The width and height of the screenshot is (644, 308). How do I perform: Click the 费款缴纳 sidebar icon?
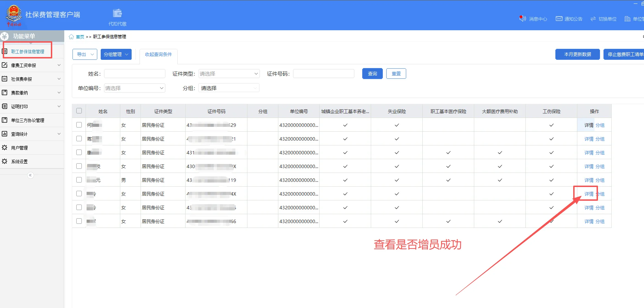(4, 92)
